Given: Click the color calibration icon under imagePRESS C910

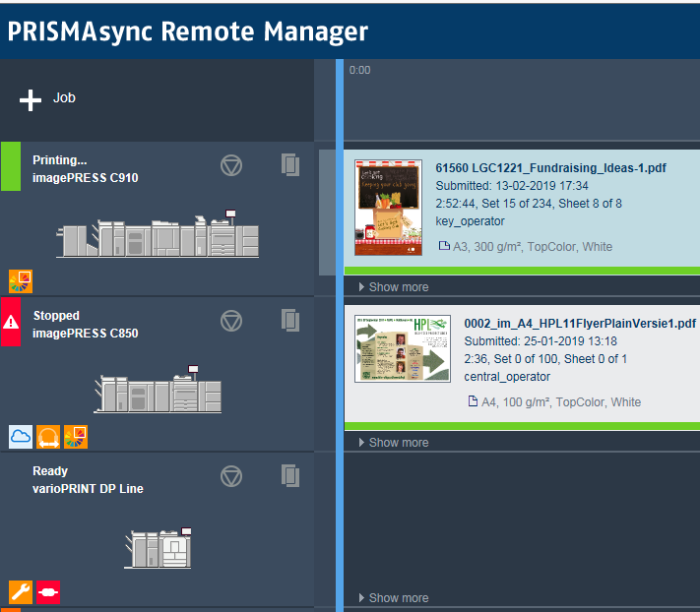Looking at the screenshot, I should tap(21, 281).
